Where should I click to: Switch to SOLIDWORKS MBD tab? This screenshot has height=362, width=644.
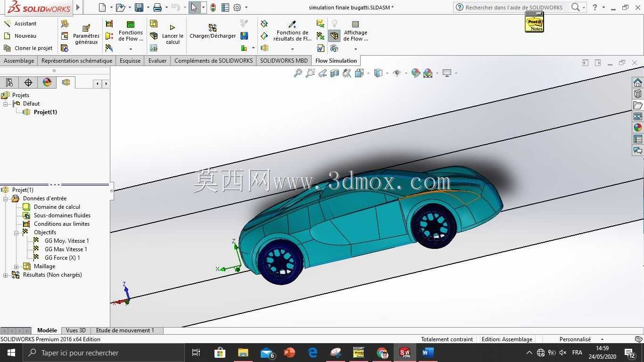(x=284, y=61)
